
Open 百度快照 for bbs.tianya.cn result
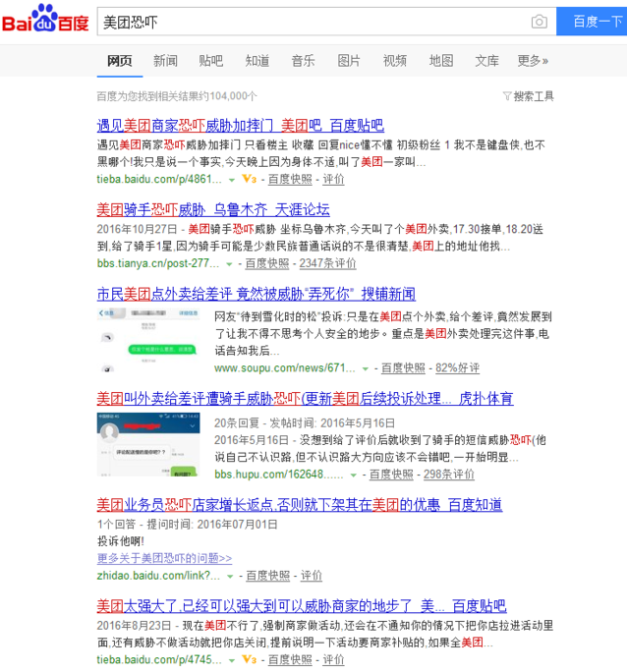pos(267,263)
